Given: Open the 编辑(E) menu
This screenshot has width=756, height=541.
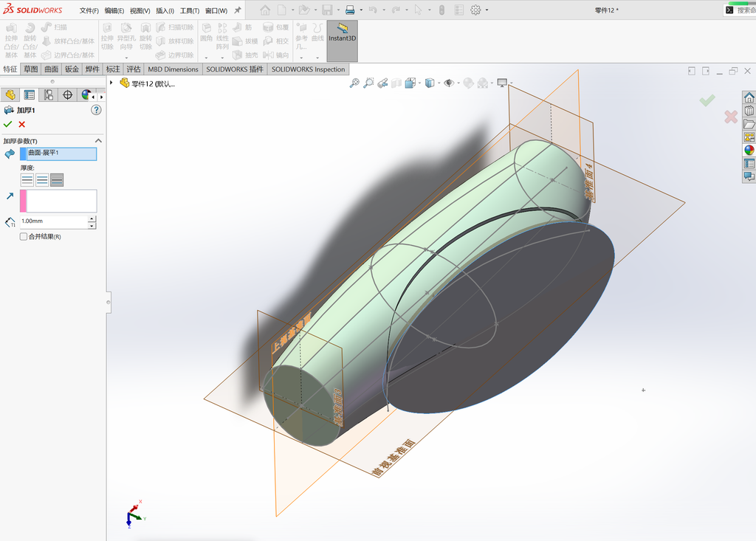Looking at the screenshot, I should point(114,10).
